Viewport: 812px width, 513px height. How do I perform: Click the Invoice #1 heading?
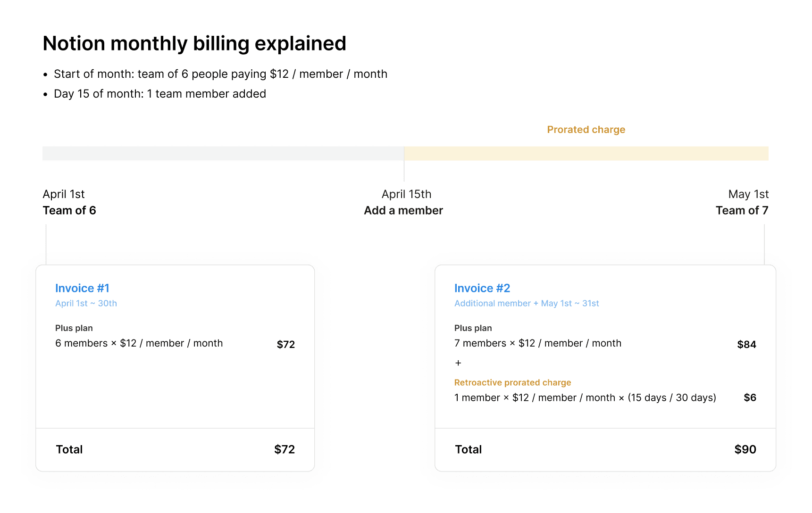82,288
